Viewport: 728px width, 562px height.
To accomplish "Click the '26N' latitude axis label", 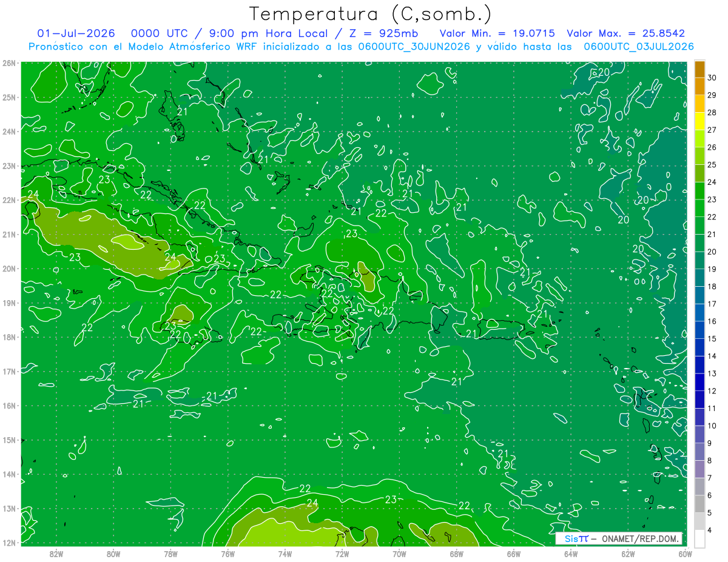I will tap(9, 63).
